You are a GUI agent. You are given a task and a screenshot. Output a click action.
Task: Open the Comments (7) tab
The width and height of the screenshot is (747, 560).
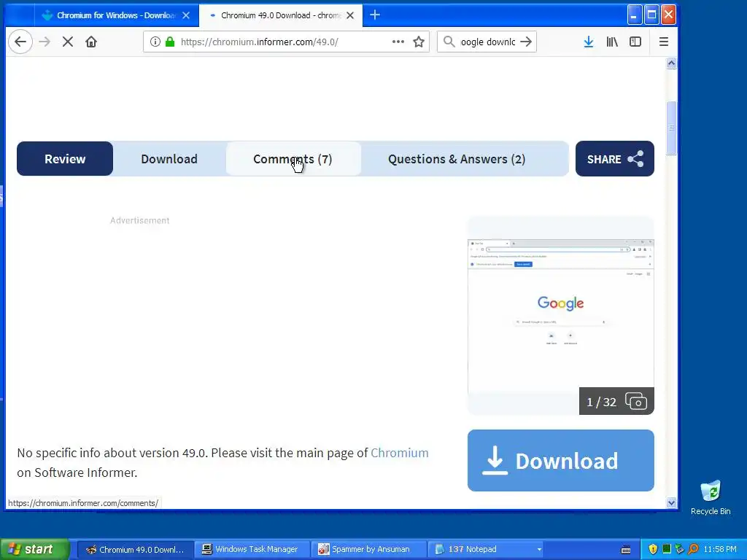click(293, 158)
